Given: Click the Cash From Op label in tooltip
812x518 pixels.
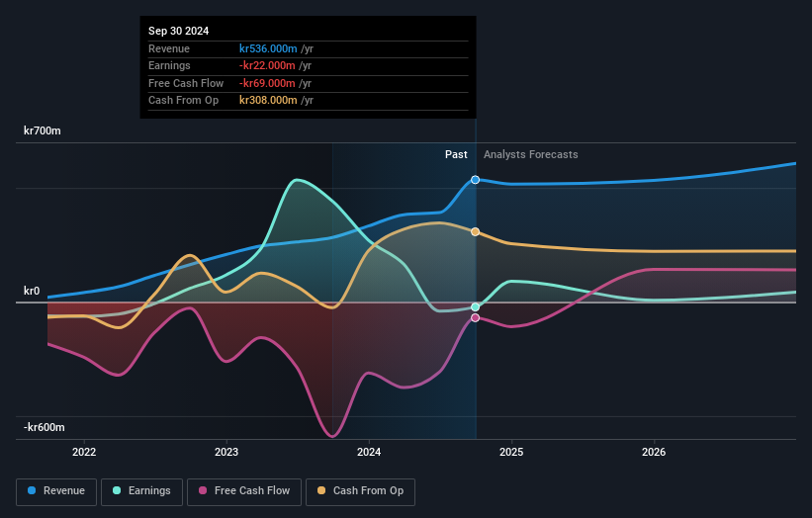Looking at the screenshot, I should click(x=183, y=101).
